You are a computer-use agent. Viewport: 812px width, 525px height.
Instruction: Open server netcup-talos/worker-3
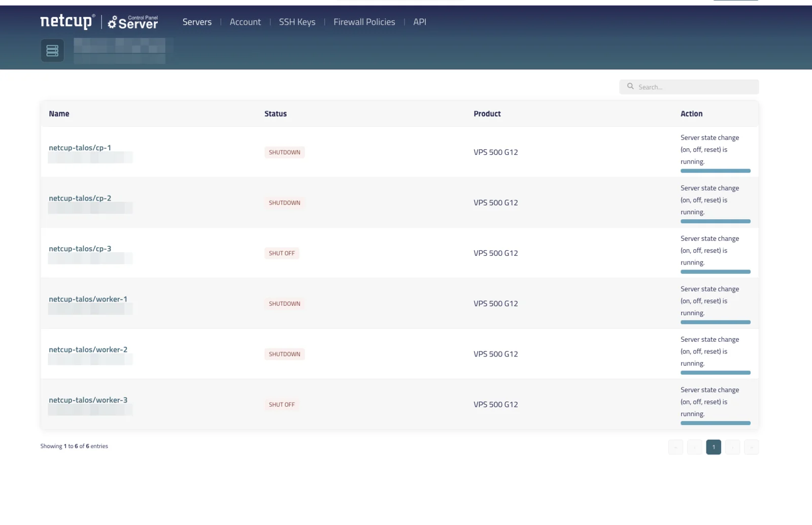(x=88, y=400)
